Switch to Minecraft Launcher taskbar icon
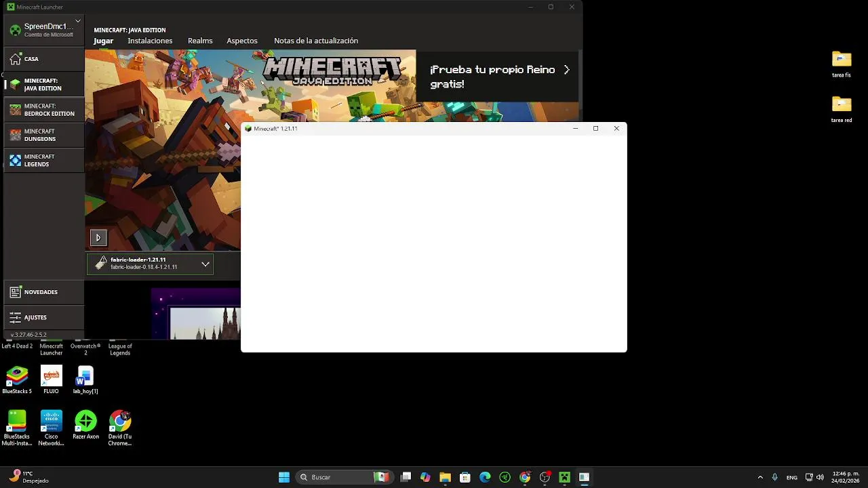This screenshot has height=488, width=868. point(564,477)
